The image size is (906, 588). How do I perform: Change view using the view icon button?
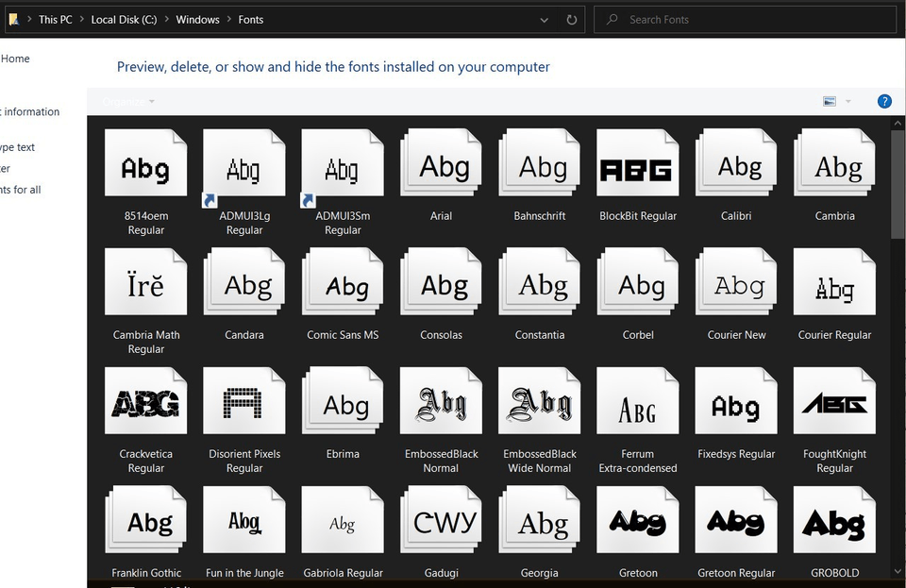830,101
